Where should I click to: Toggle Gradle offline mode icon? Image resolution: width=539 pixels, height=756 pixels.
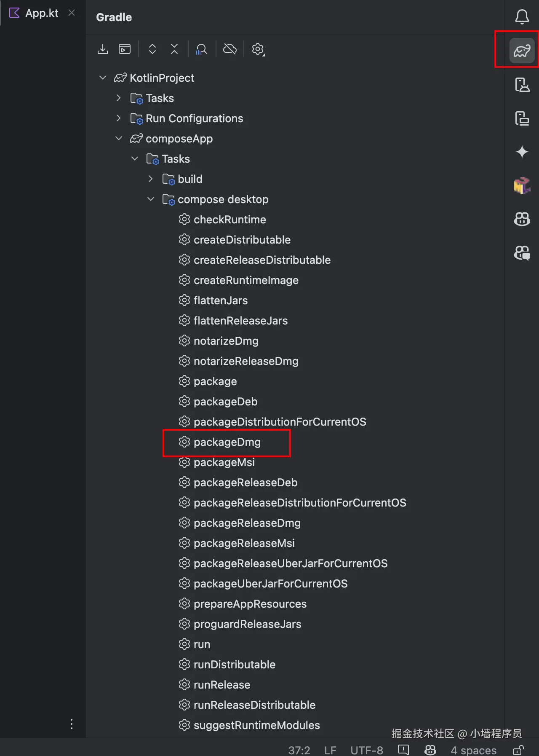[230, 49]
